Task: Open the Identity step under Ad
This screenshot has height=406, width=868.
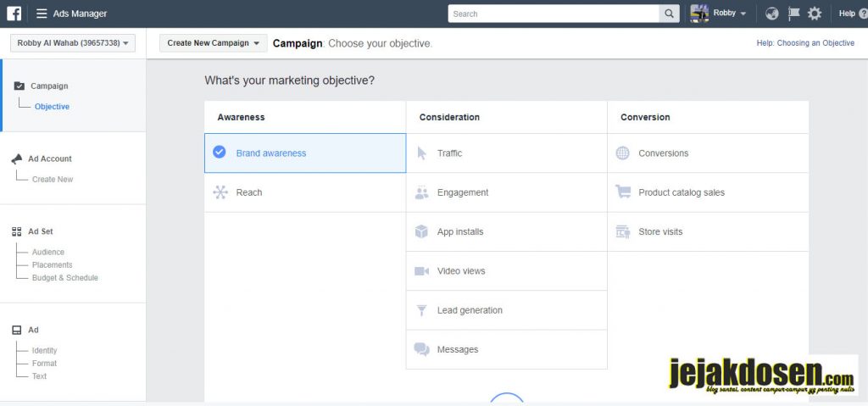Action: 44,351
